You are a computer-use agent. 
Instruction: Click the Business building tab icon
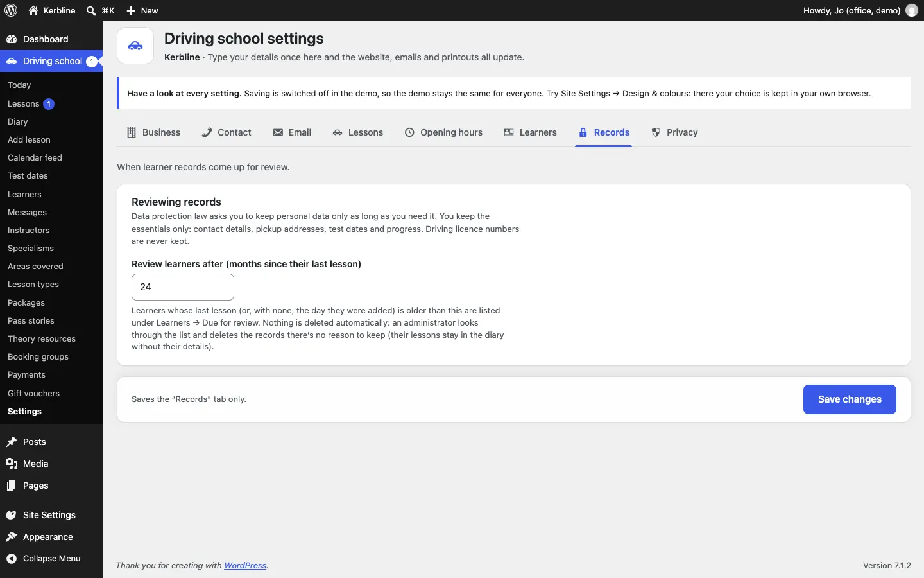click(132, 132)
